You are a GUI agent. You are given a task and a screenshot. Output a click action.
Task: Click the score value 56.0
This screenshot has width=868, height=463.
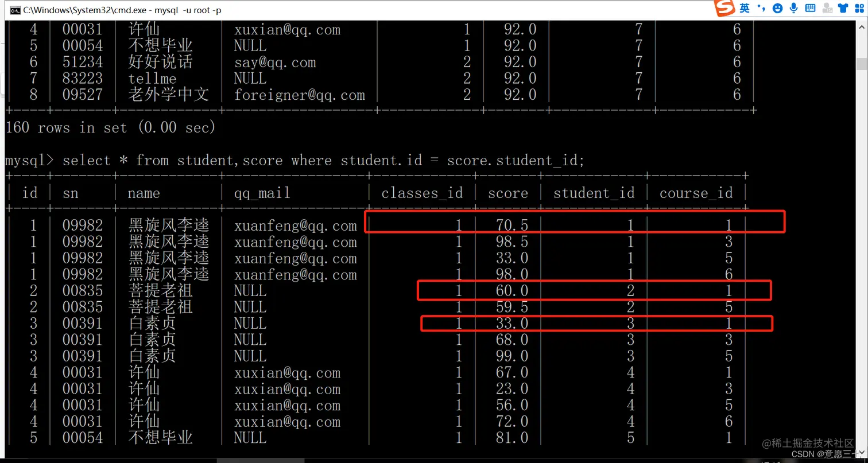tap(512, 405)
